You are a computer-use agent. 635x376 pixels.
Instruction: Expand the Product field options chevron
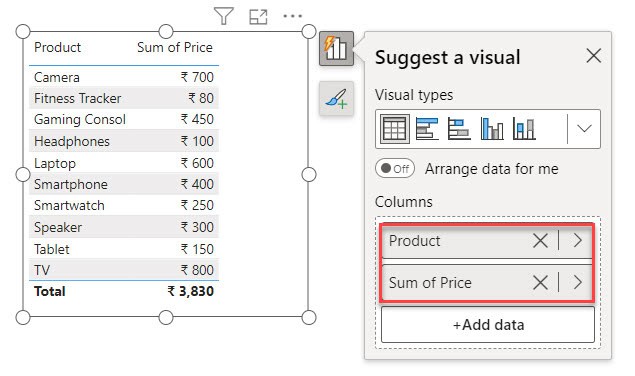(578, 241)
